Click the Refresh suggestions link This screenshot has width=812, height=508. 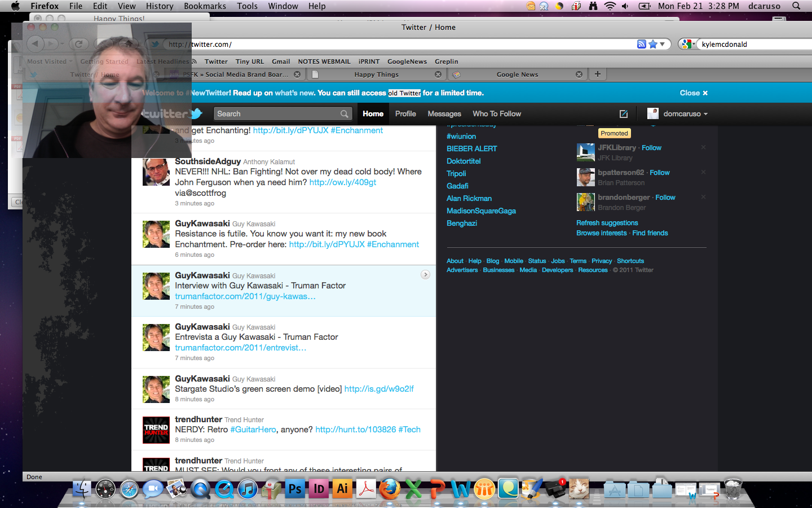click(x=607, y=223)
